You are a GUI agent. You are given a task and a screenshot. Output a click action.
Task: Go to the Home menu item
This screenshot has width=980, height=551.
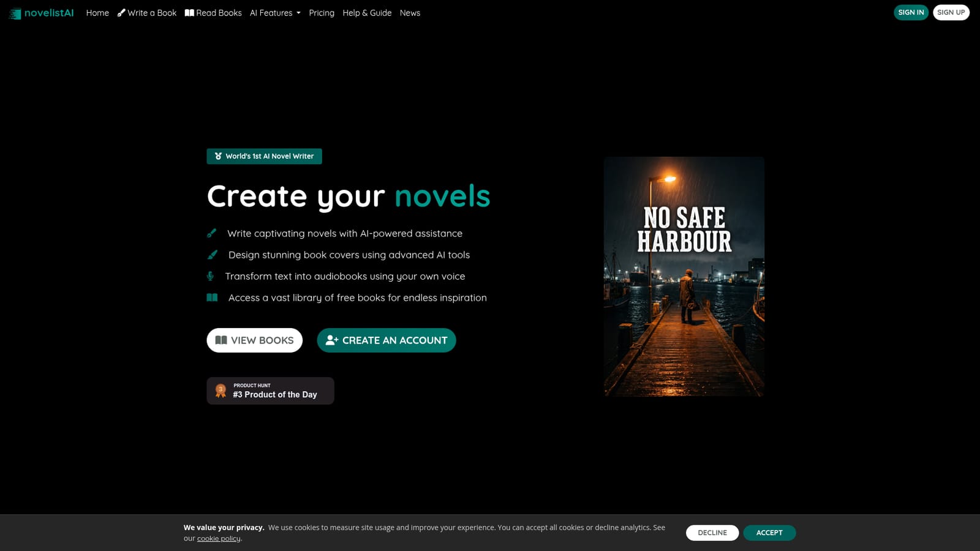click(97, 13)
